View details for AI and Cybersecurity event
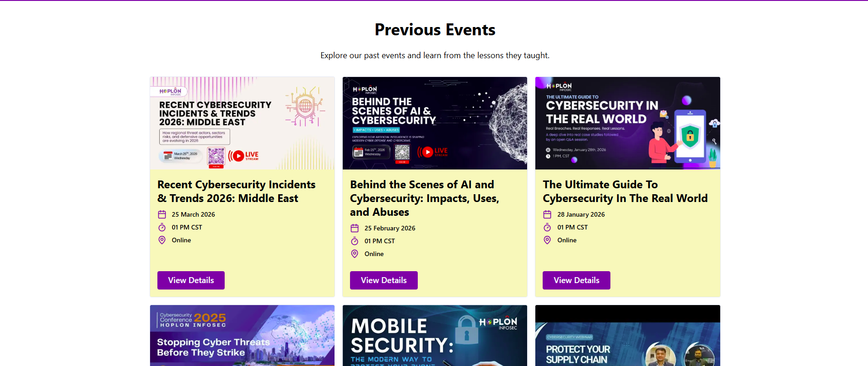This screenshot has width=868, height=366. click(x=383, y=280)
